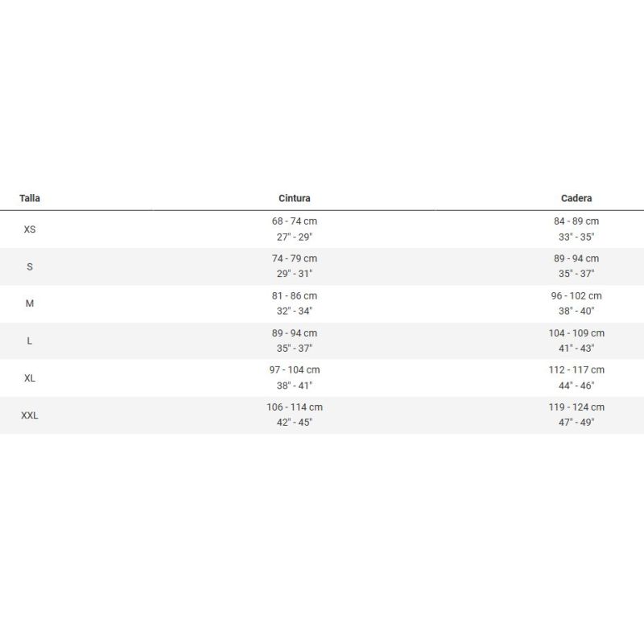
Task: Select the 106 - 114 cm waist value
Action: tap(295, 407)
